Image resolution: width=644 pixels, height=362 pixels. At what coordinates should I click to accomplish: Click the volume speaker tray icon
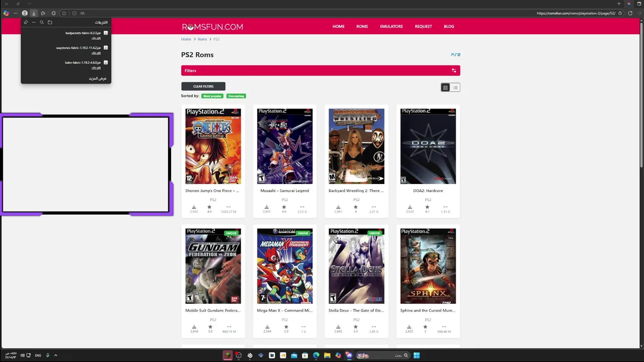(x=23, y=355)
